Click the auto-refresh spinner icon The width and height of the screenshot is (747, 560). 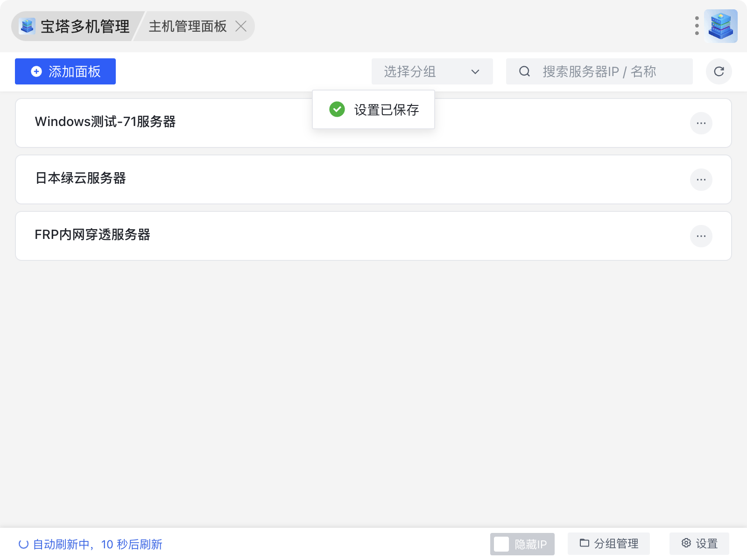[23, 544]
